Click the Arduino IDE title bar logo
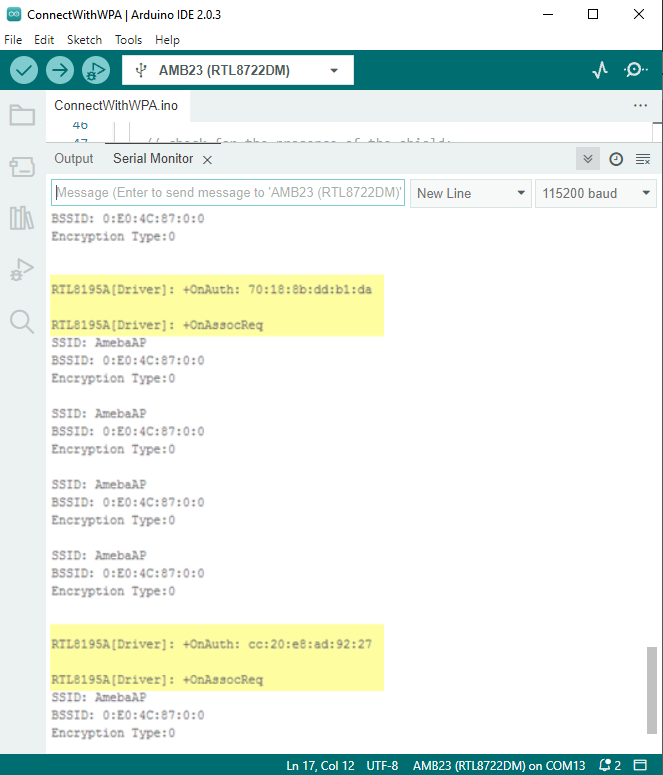Screen dimensions: 663x775 (14, 14)
